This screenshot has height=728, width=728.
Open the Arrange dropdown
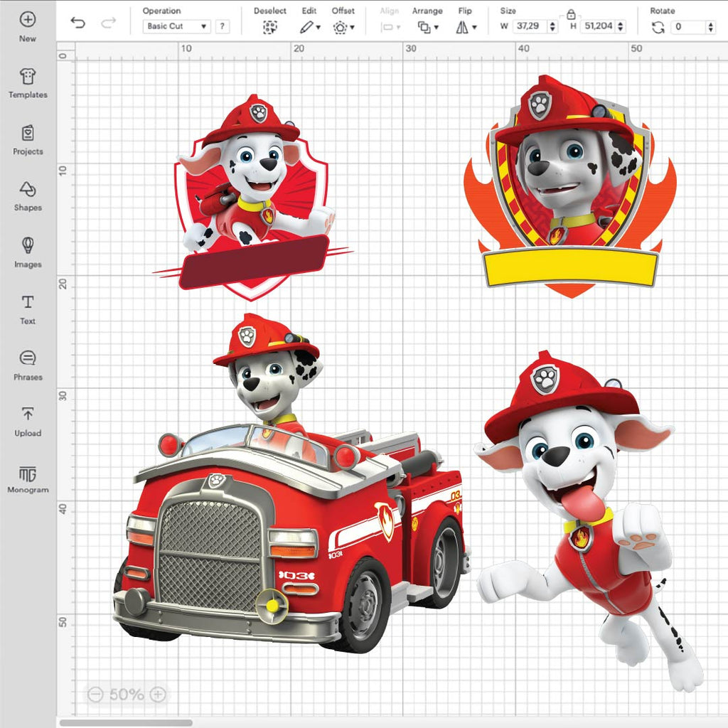(427, 27)
